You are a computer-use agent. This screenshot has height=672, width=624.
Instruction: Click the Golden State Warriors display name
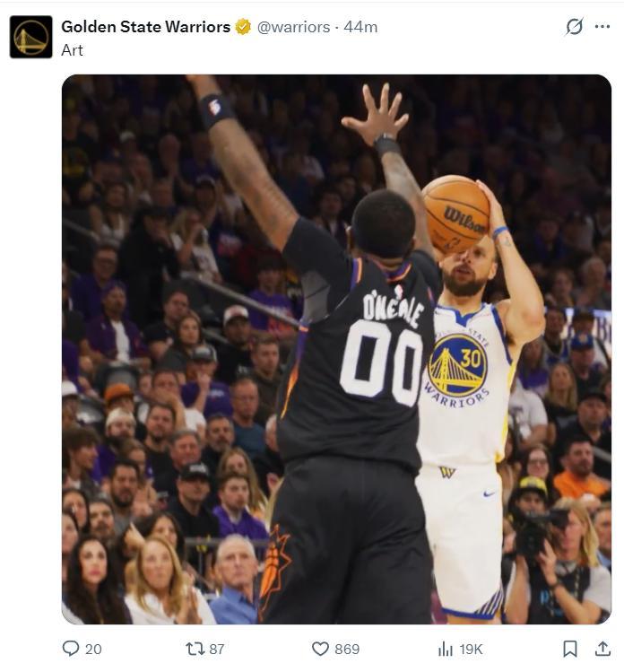pos(145,27)
